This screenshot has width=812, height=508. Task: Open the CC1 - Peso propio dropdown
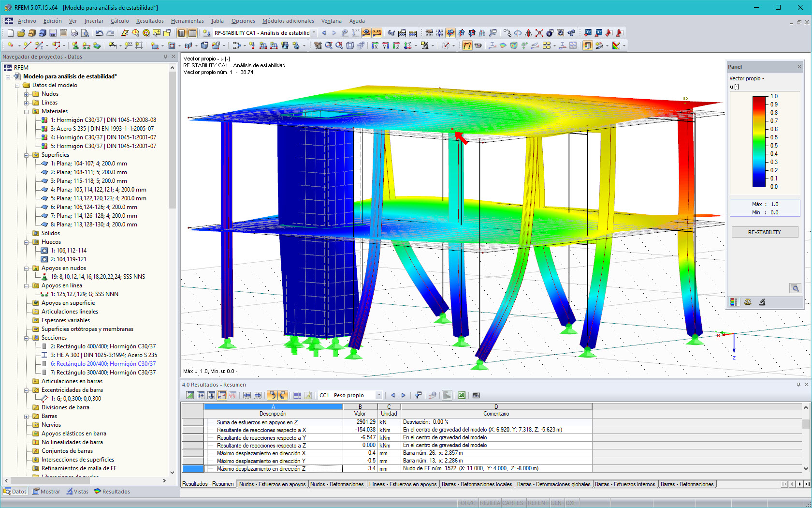click(x=379, y=395)
